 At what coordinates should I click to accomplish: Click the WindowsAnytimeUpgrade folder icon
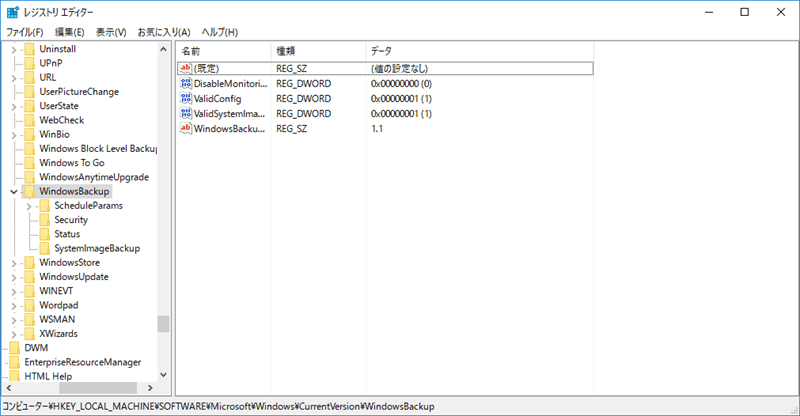point(30,177)
